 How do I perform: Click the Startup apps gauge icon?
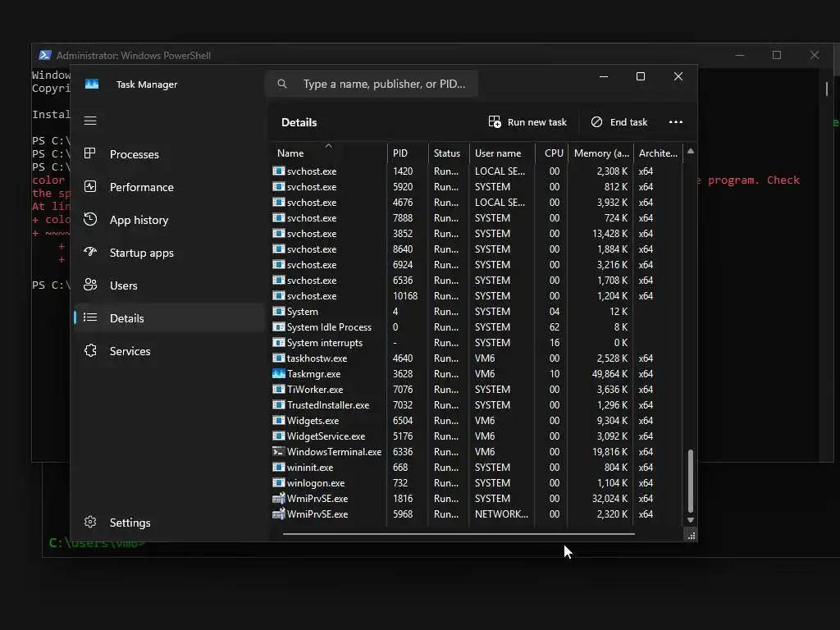[90, 252]
